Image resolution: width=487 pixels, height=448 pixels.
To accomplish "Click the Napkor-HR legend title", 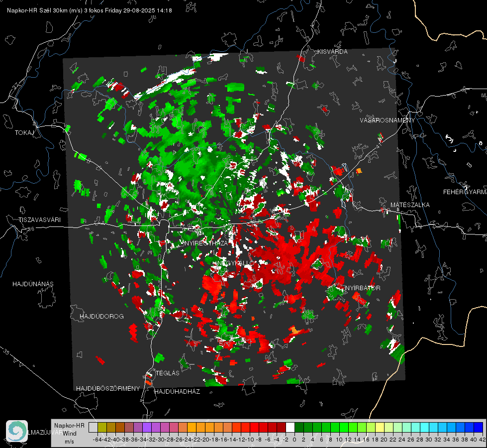I will [x=69, y=426].
